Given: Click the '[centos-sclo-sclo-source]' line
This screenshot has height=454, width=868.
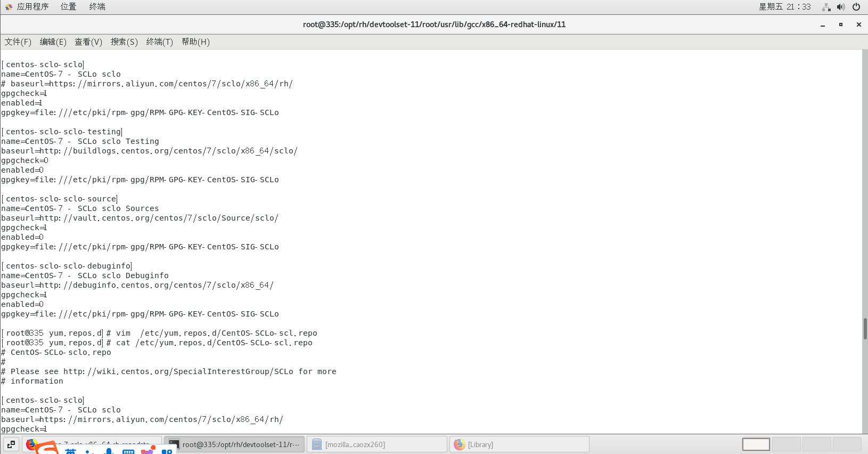Looking at the screenshot, I should [59, 199].
